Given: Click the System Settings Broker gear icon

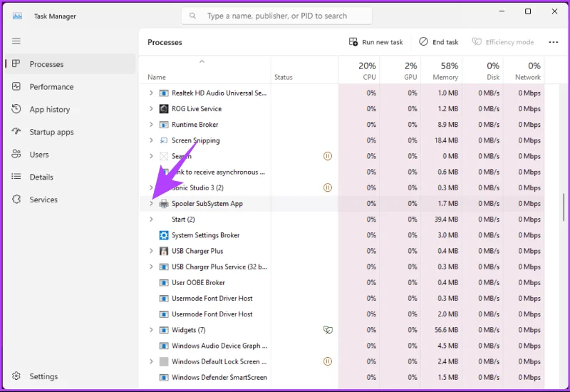Looking at the screenshot, I should coord(164,235).
